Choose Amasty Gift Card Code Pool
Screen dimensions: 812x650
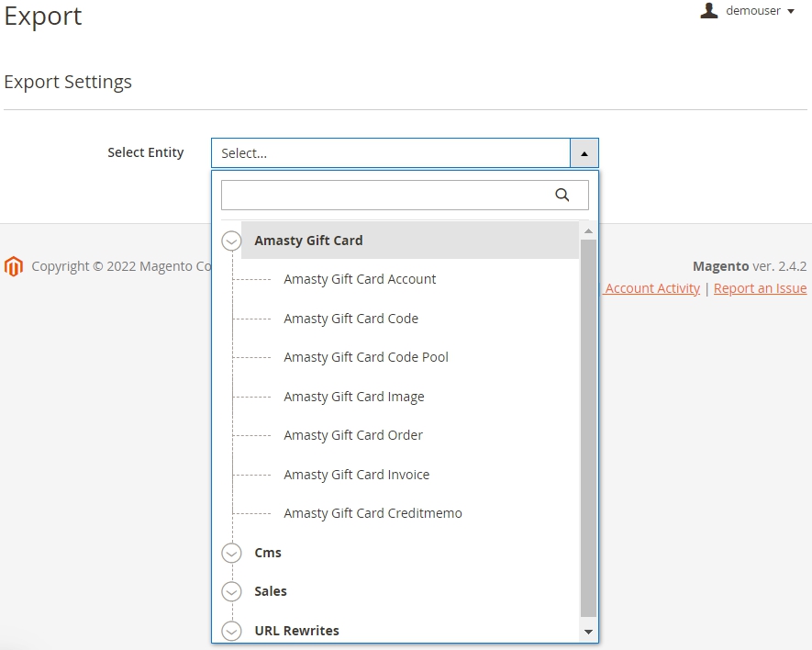point(366,357)
